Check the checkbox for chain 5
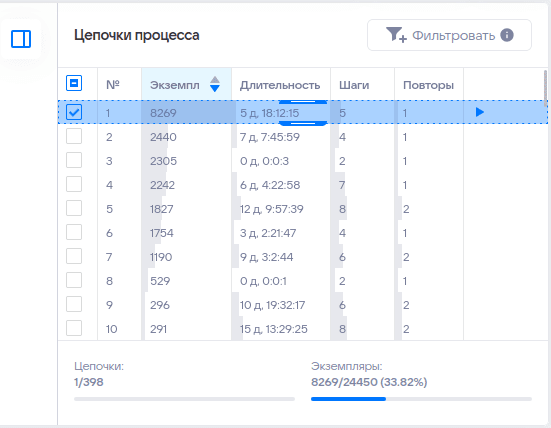 pyautogui.click(x=74, y=208)
